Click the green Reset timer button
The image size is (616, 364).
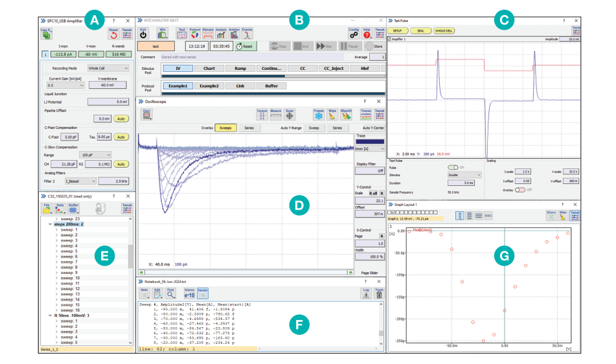[245, 47]
